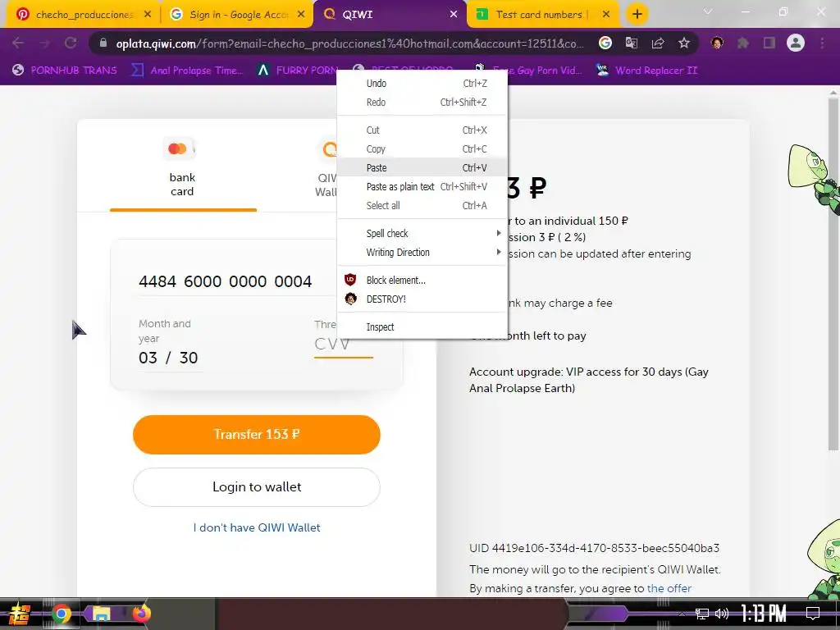Image resolution: width=840 pixels, height=630 pixels.
Task: Choose Paste from context menu
Action: point(422,167)
